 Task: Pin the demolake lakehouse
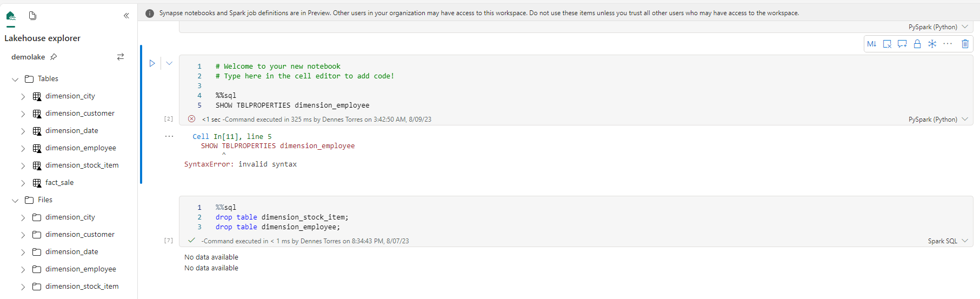[x=54, y=57]
